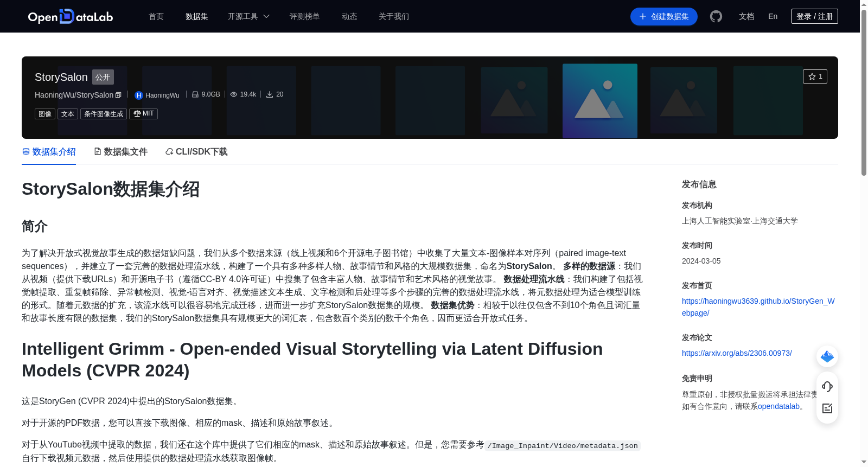868x467 pixels.
Task: Click the highlighted bright banner image thumbnail
Action: 600,101
